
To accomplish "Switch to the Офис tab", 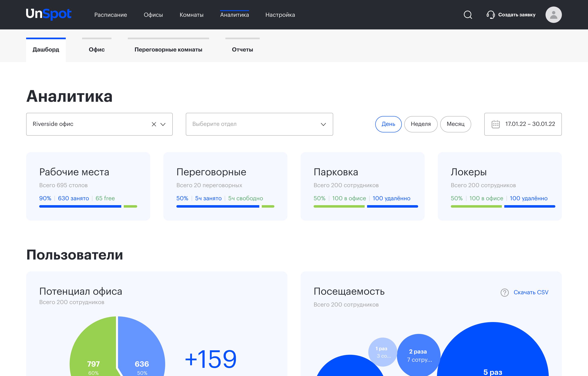I will pos(97,50).
